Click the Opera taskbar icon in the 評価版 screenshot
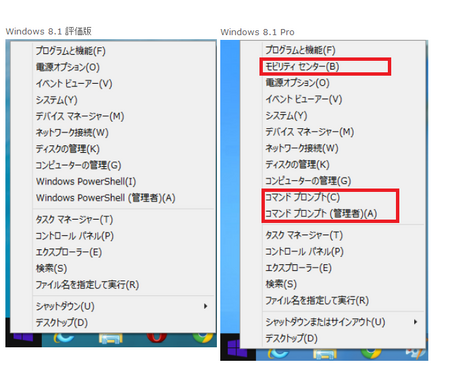The image size is (450, 375). 157,338
